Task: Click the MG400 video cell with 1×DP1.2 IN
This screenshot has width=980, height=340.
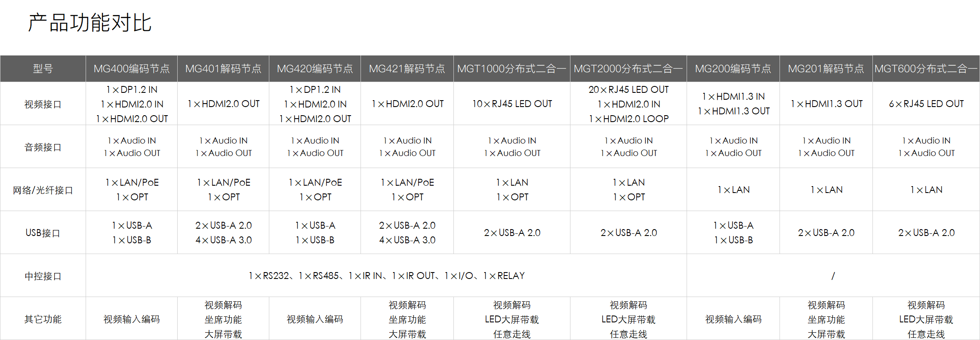Action: [x=132, y=104]
